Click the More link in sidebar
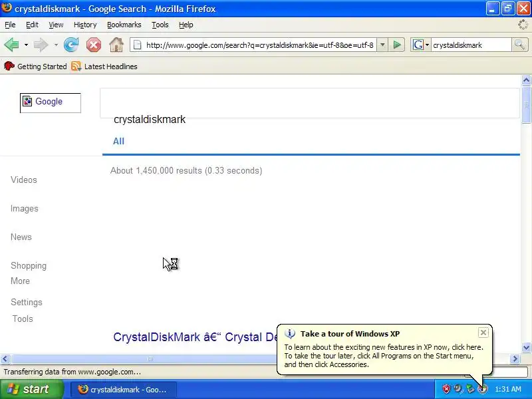532x399 pixels. pyautogui.click(x=20, y=281)
